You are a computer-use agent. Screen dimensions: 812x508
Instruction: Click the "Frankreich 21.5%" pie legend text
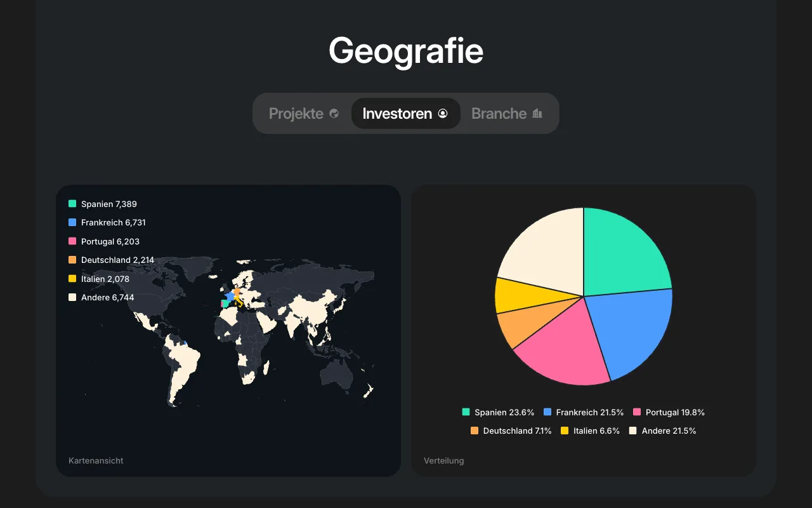point(590,412)
